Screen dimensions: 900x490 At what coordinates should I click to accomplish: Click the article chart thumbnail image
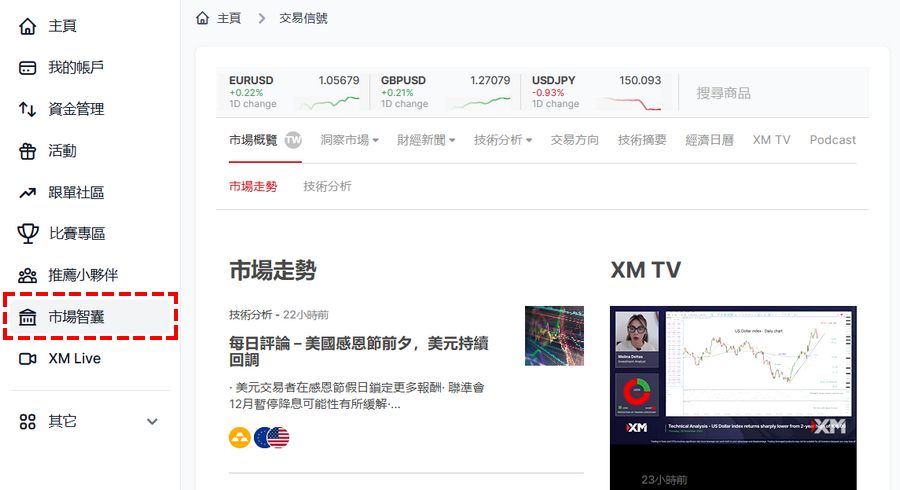pos(554,336)
